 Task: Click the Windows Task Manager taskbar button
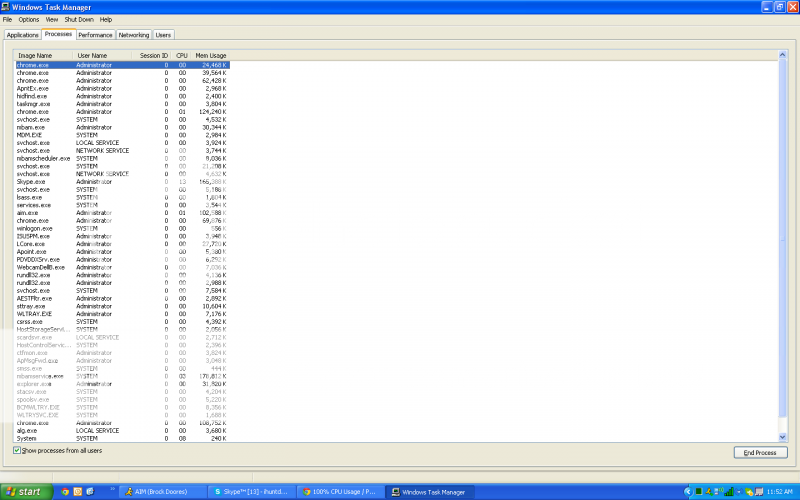pyautogui.click(x=430, y=492)
